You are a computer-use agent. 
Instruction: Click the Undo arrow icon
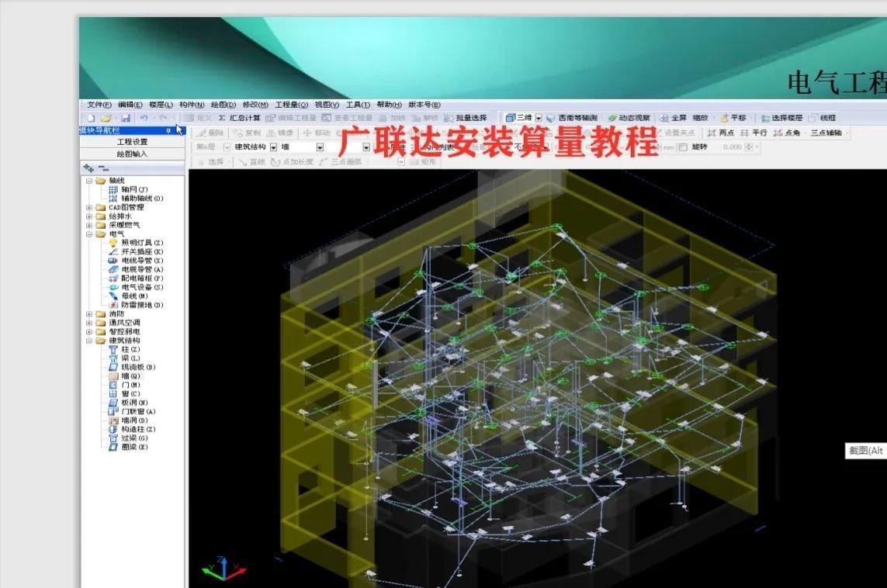(x=144, y=118)
